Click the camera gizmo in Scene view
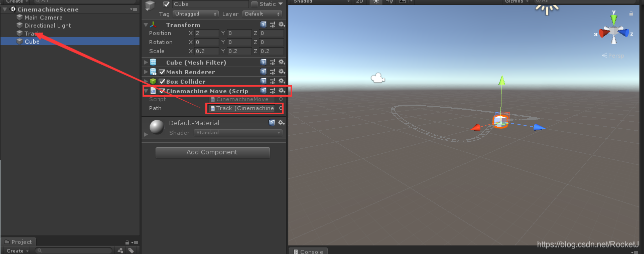 pyautogui.click(x=377, y=78)
